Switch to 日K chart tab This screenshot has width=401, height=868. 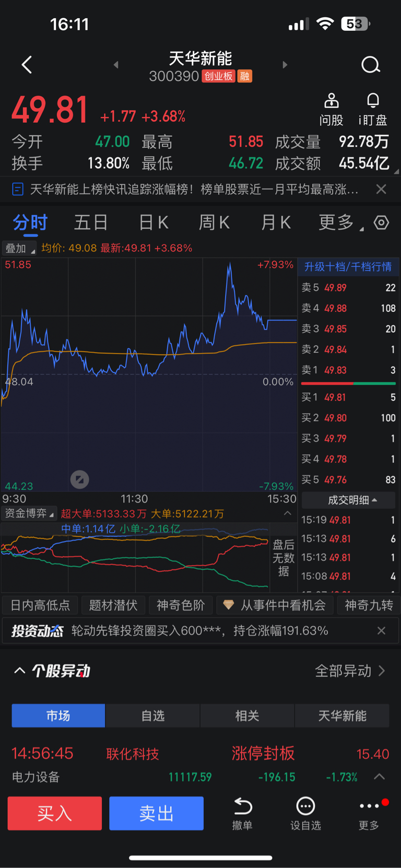(x=154, y=222)
